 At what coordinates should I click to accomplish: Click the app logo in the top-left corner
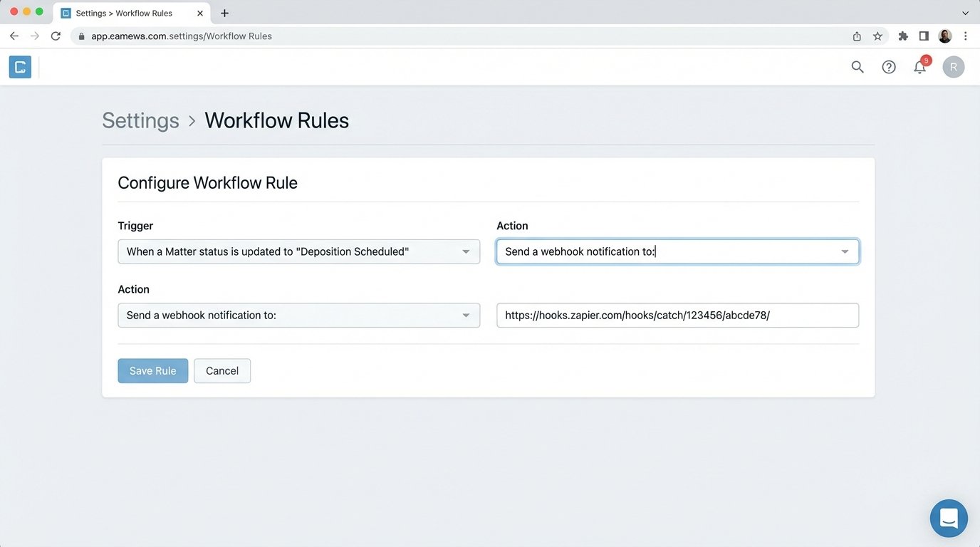(19, 66)
